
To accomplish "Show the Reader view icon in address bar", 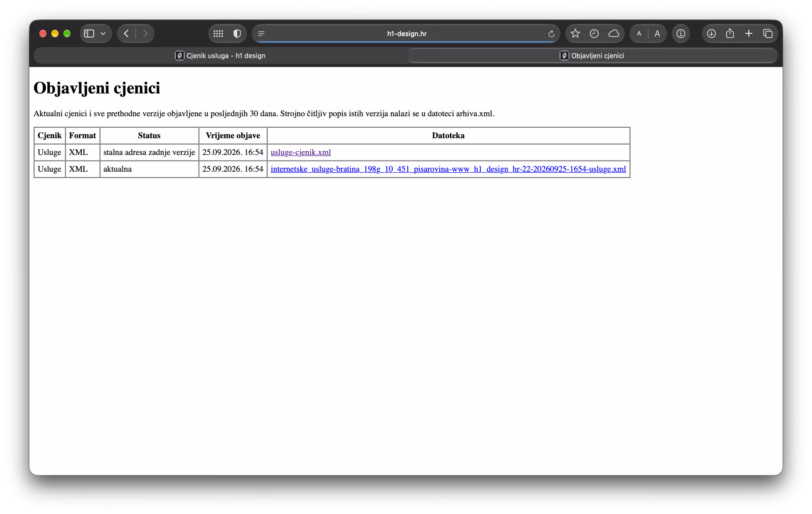I will coord(261,33).
